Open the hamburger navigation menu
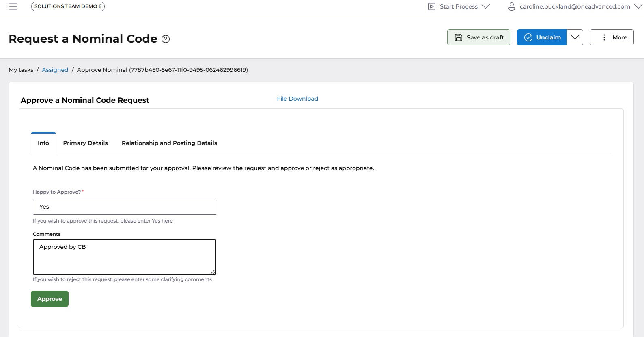This screenshot has height=337, width=644. [x=13, y=6]
